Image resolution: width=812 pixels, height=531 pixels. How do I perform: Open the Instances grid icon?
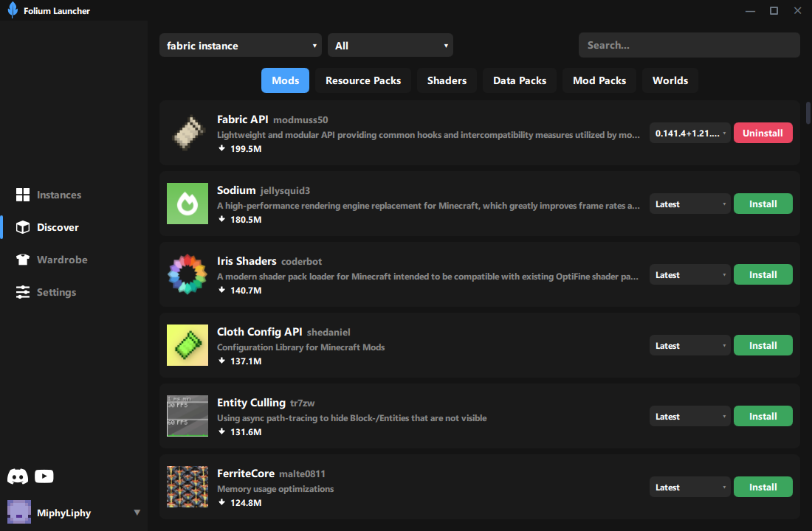[x=23, y=195]
